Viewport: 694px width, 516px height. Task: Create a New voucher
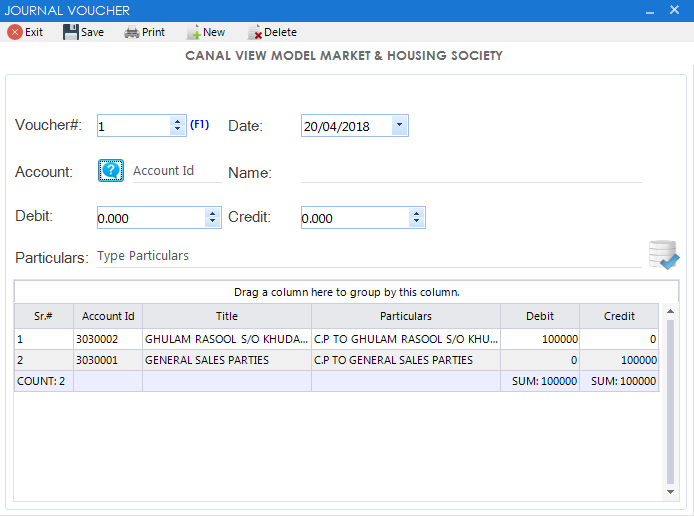195,32
